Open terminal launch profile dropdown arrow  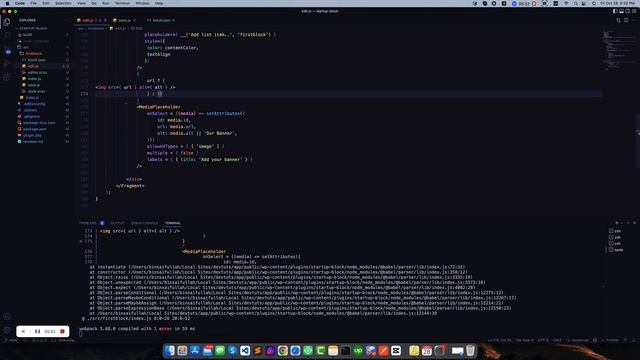(x=622, y=223)
